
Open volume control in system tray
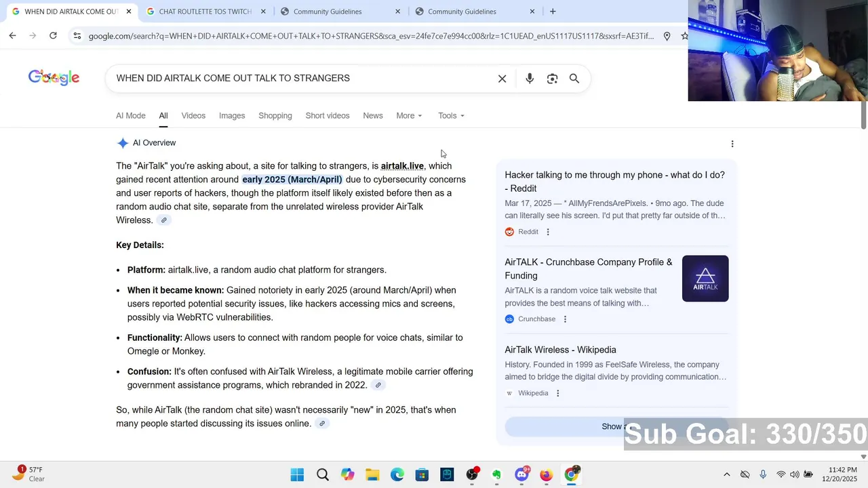(794, 474)
